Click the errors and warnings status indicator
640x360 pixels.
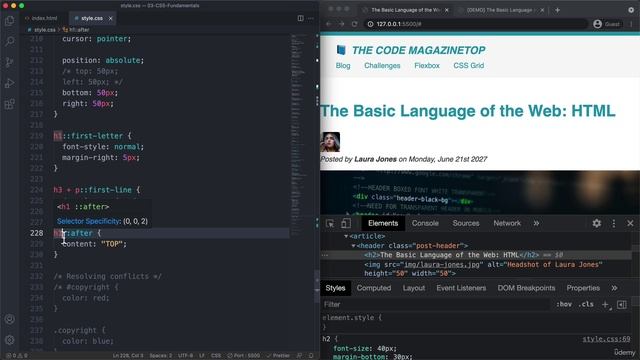pyautogui.click(x=17, y=356)
